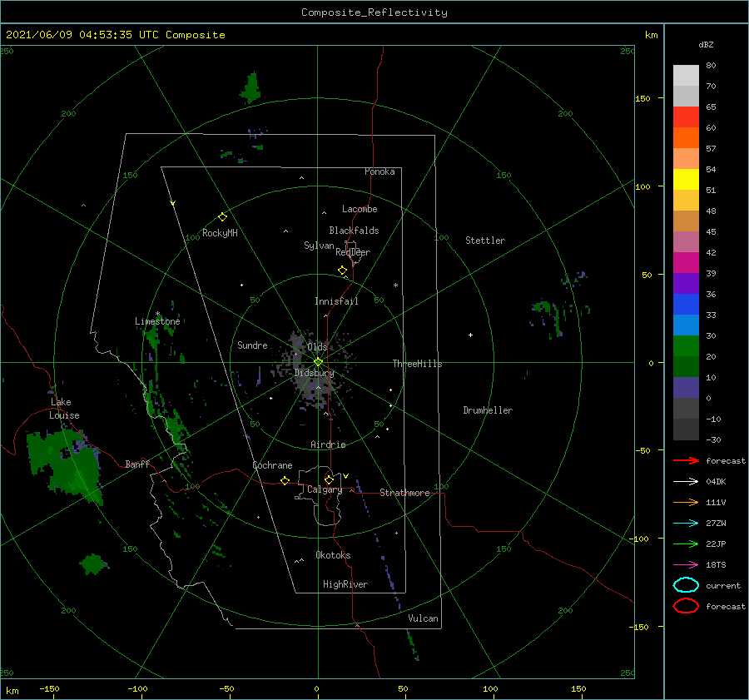Click the HighRiver town label

[x=345, y=584]
